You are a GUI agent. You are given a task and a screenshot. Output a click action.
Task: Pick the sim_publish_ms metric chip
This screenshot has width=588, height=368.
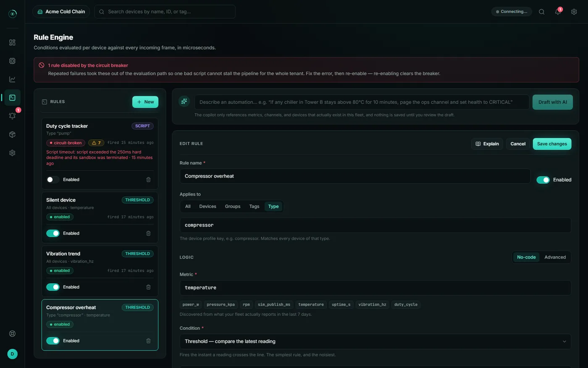pos(274,304)
